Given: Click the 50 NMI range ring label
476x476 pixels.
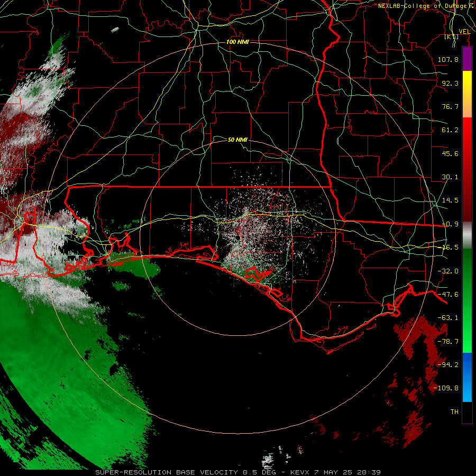Looking at the screenshot, I should (237, 140).
